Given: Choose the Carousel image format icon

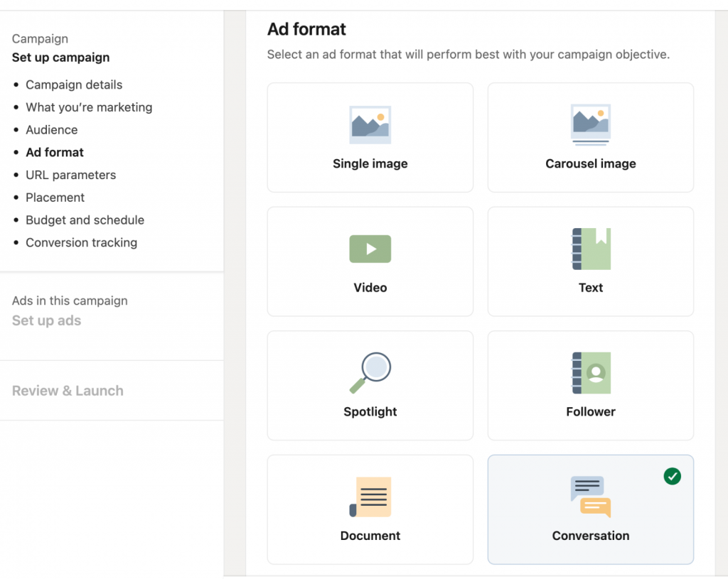Looking at the screenshot, I should pos(590,124).
